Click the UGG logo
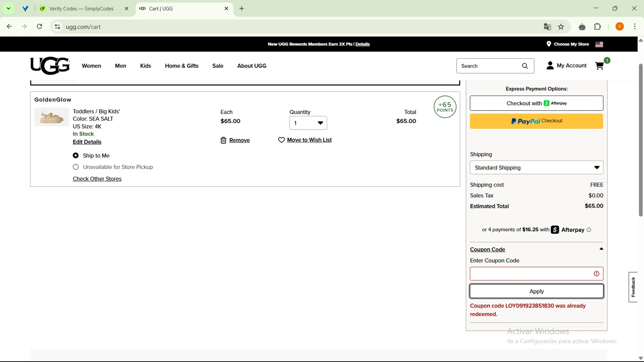The height and width of the screenshot is (362, 644). 50,66
